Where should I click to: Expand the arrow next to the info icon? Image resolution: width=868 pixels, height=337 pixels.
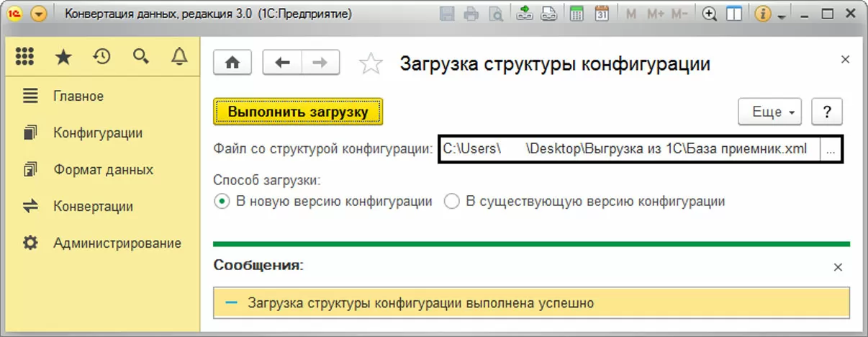781,15
